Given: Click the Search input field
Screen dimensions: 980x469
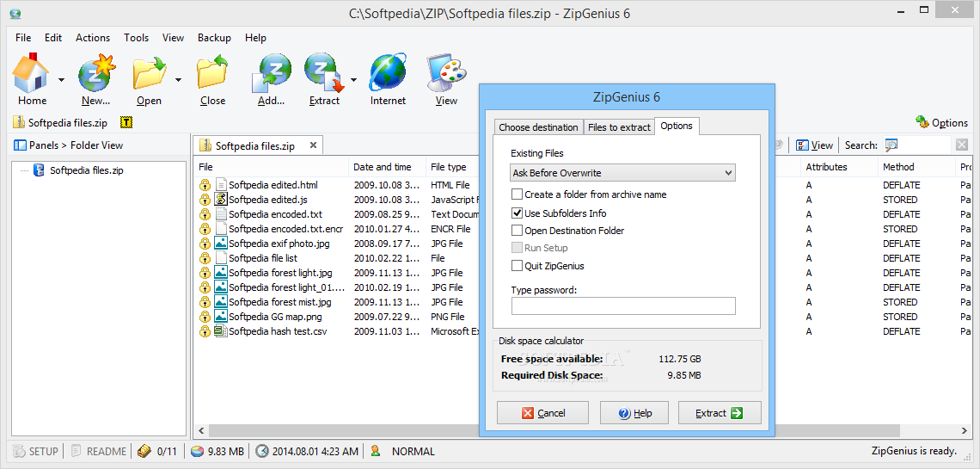Looking at the screenshot, I should tap(925, 145).
